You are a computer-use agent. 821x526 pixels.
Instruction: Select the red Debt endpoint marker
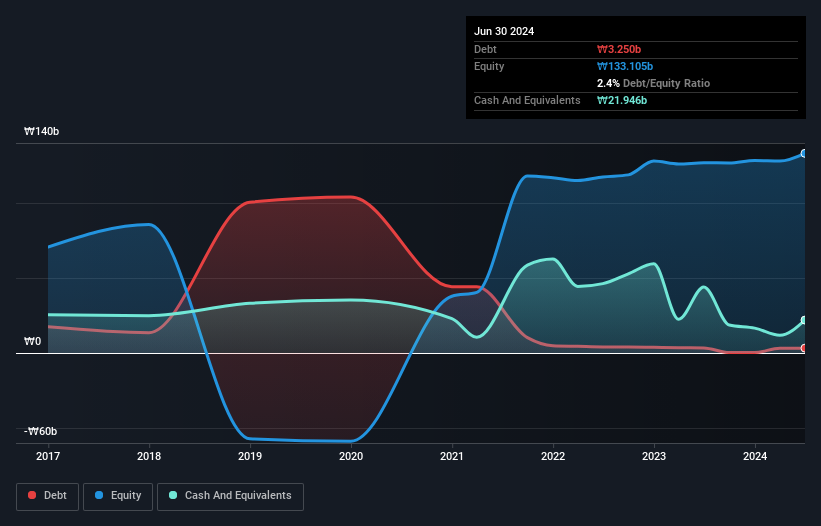(804, 348)
